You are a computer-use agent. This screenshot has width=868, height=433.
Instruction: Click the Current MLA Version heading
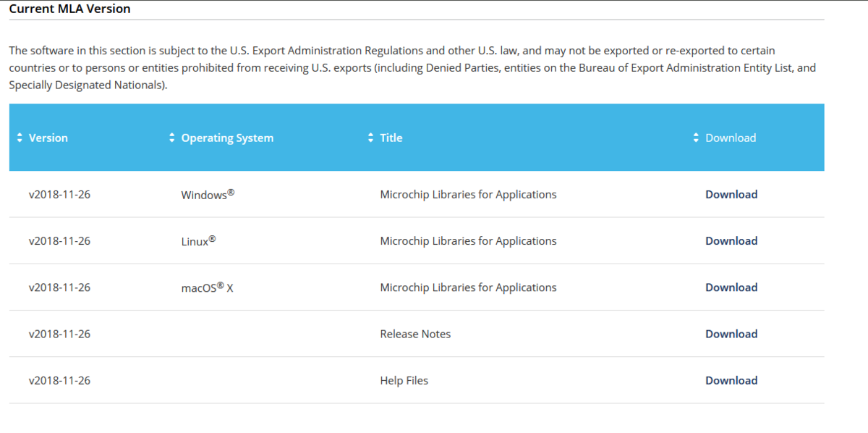pyautogui.click(x=69, y=9)
